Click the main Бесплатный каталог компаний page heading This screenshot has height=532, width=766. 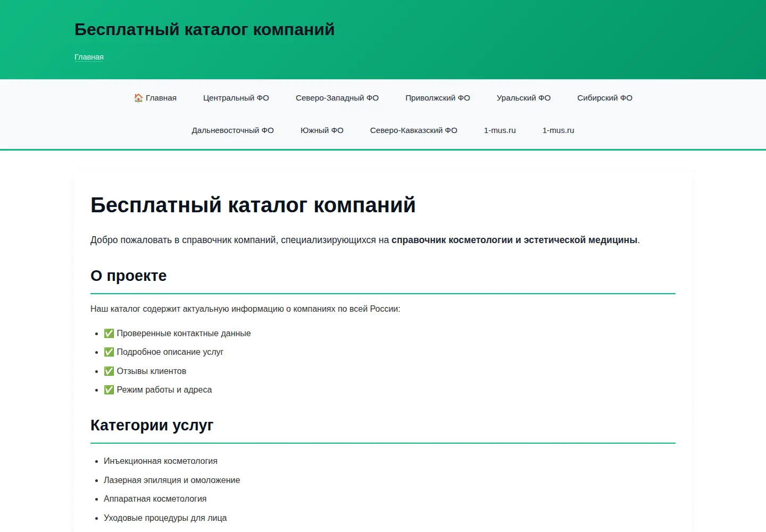[x=253, y=205]
